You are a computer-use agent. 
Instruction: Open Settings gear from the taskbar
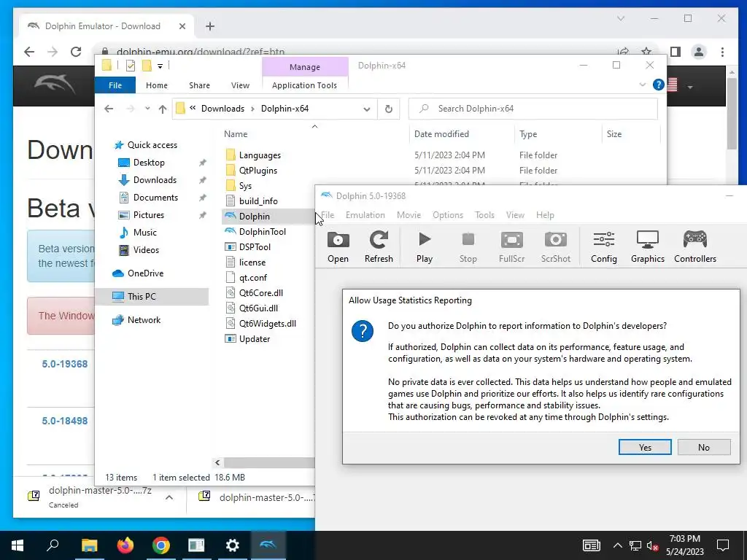pos(233,545)
